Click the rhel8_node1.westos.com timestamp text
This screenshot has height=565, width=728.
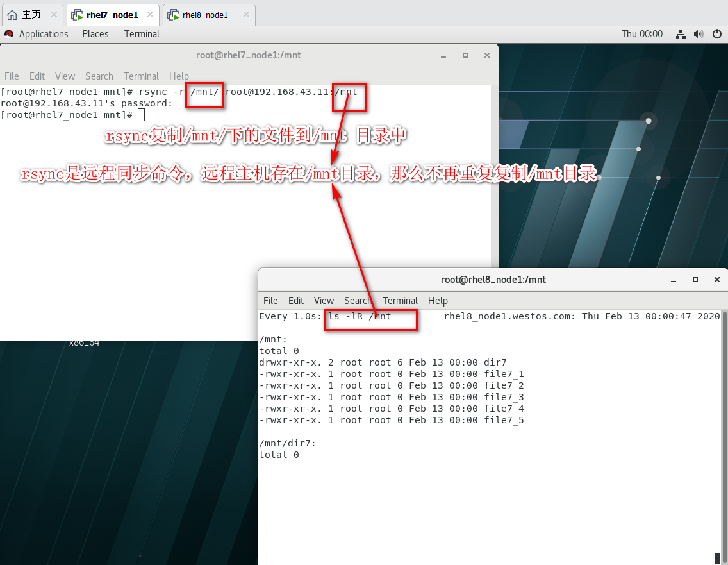point(582,316)
